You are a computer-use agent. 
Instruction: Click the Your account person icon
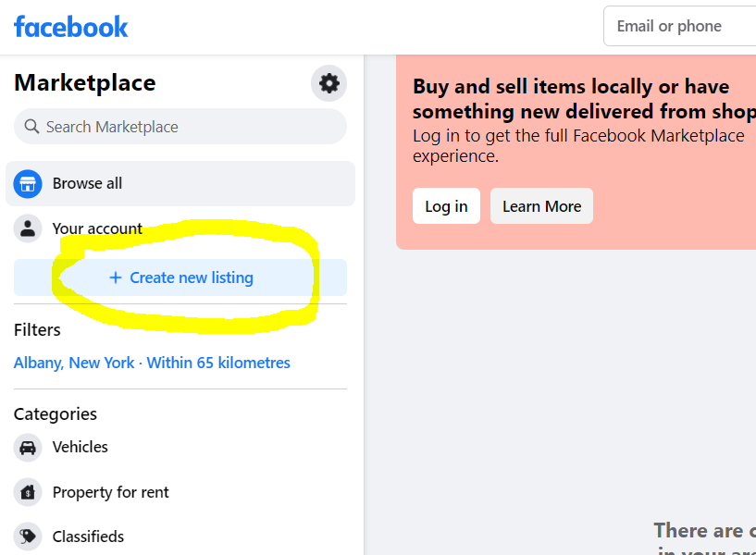click(28, 228)
